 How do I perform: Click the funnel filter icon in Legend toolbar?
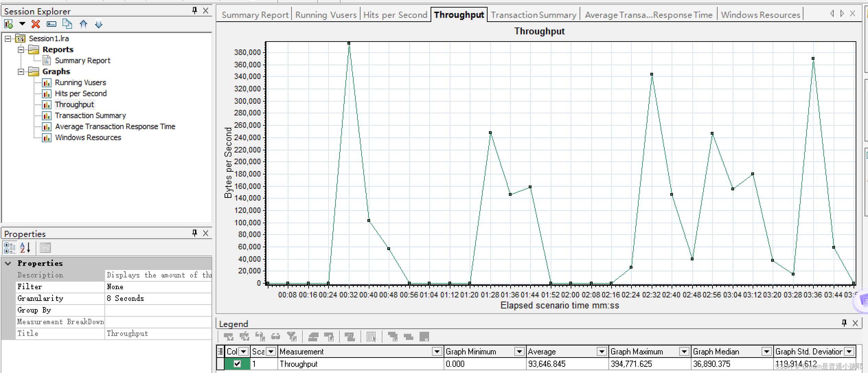pos(292,337)
